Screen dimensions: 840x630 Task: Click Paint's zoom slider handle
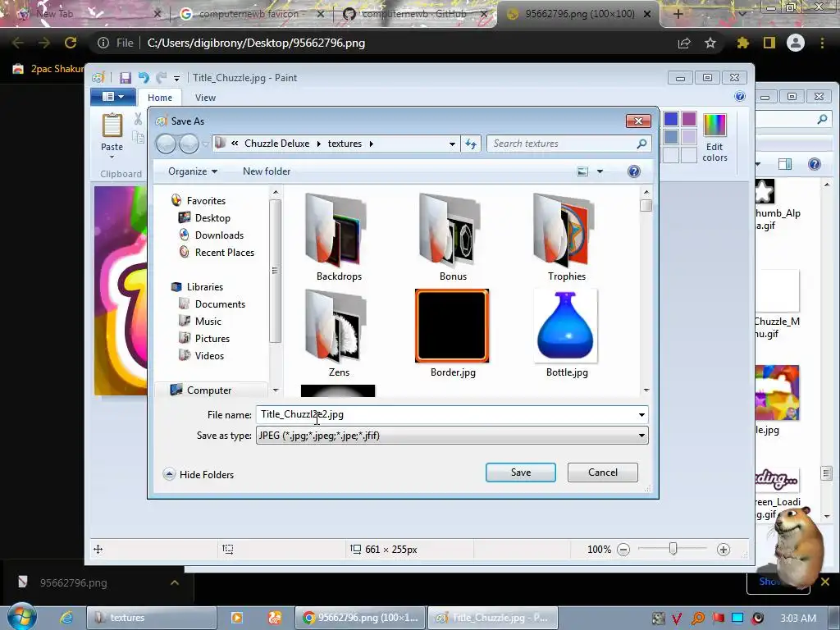pos(673,549)
